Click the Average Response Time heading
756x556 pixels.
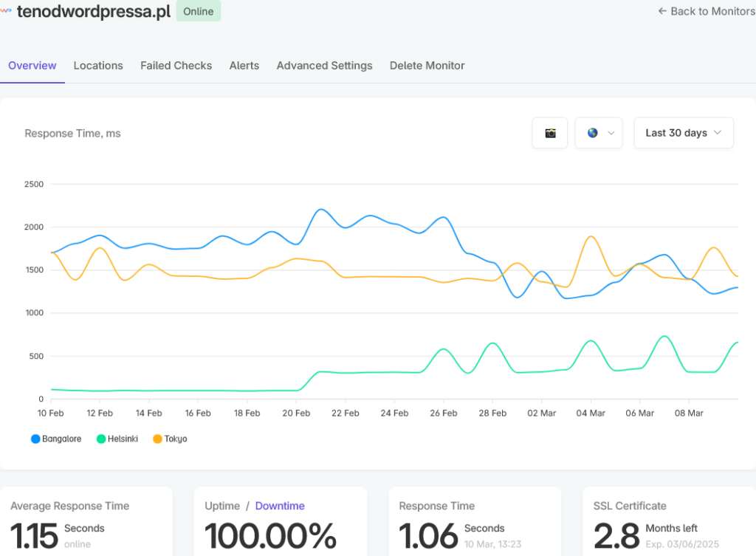click(x=70, y=506)
